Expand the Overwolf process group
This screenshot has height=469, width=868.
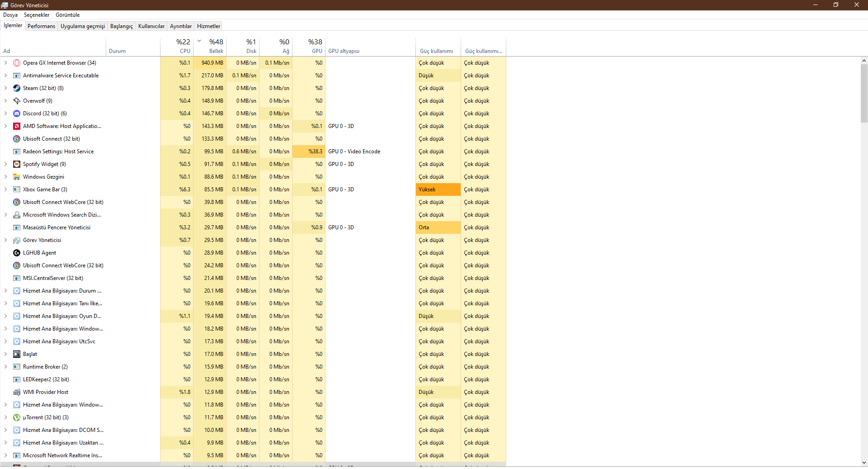coord(5,101)
